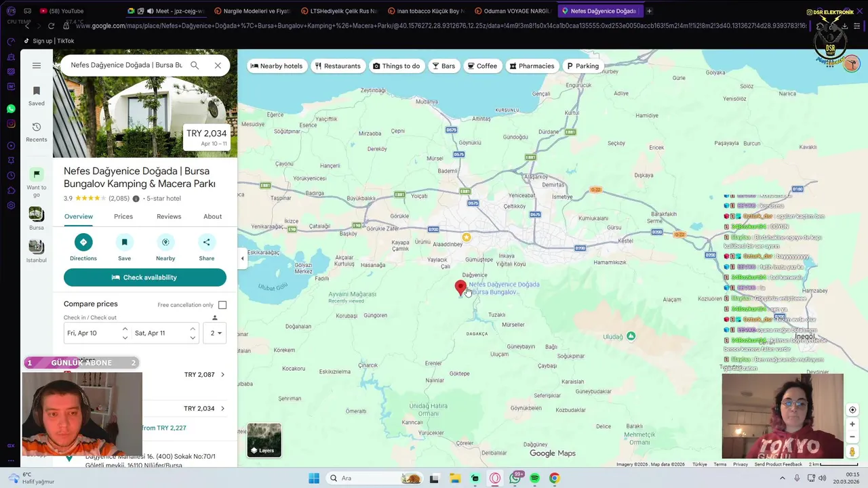The image size is (868, 488).
Task: Switch to Oduman VOYAGE browser tab
Action: tap(513, 11)
